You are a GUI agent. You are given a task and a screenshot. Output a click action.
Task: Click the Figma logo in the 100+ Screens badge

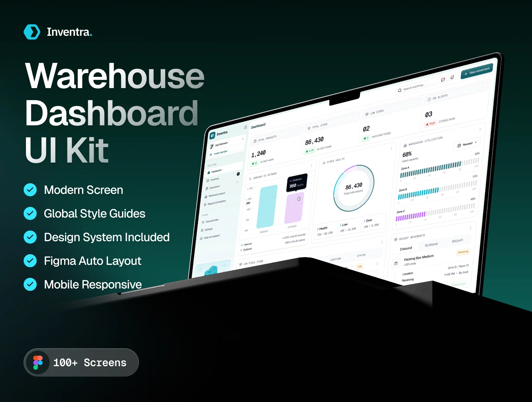coord(38,362)
